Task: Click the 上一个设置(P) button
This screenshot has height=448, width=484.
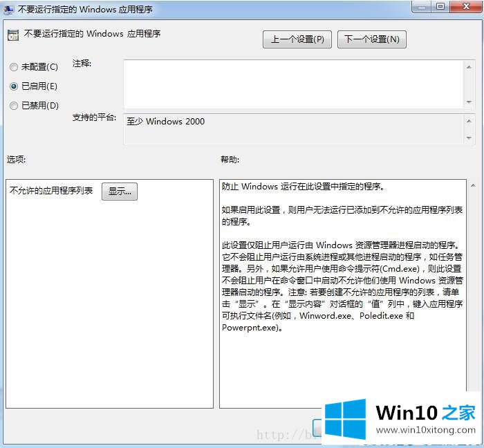Action: point(297,39)
